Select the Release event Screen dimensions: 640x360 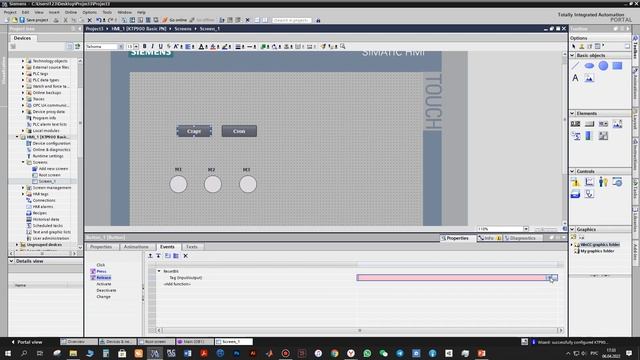[x=104, y=278]
